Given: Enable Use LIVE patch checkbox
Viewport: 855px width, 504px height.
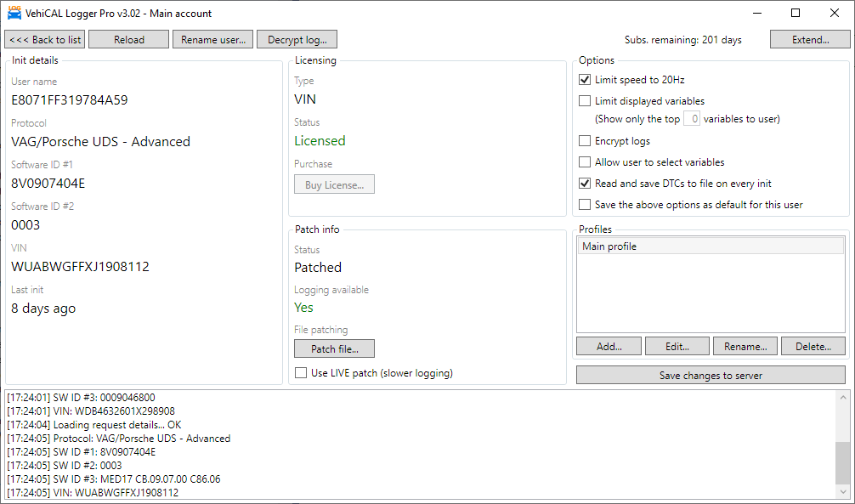Looking at the screenshot, I should tap(301, 373).
